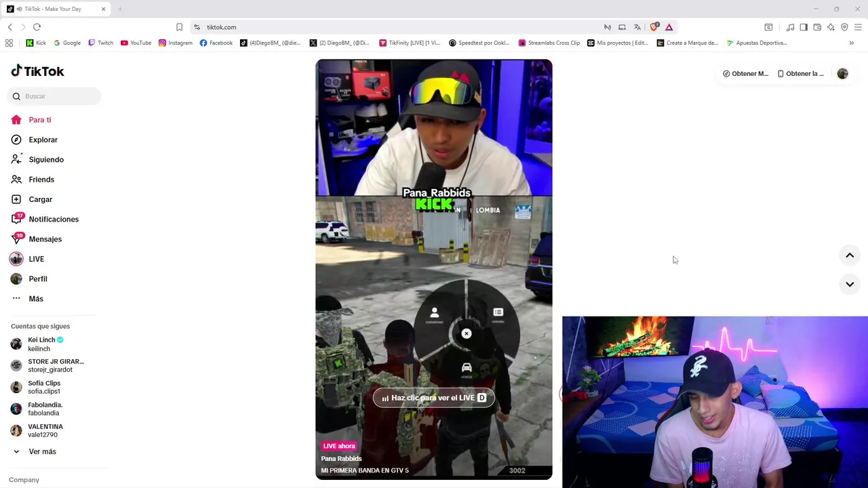Go to next video with down chevron
This screenshot has height=488, width=868.
click(850, 284)
